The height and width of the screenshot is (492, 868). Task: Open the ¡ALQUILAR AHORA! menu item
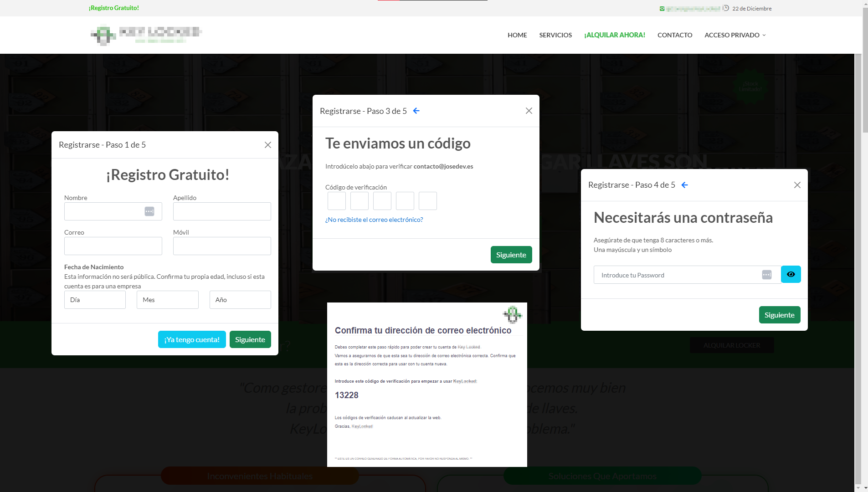(614, 35)
